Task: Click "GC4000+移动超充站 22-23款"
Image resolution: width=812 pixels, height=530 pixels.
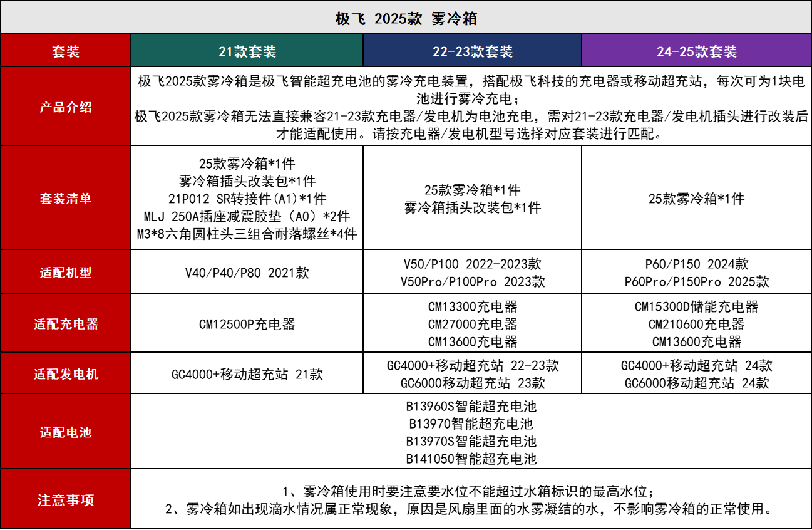Action: click(x=473, y=366)
